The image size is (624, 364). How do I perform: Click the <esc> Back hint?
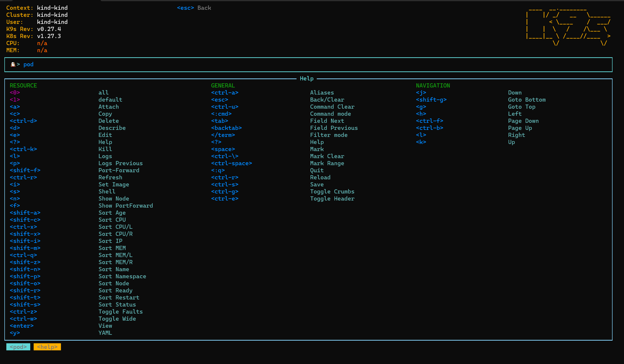(194, 8)
